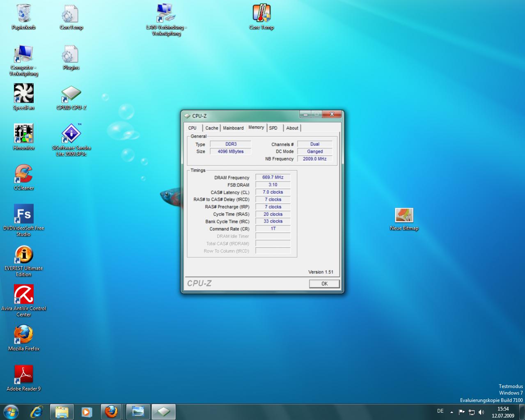This screenshot has height=420, width=525.
Task: Open the Windows Start orb
Action: pyautogui.click(x=11, y=412)
